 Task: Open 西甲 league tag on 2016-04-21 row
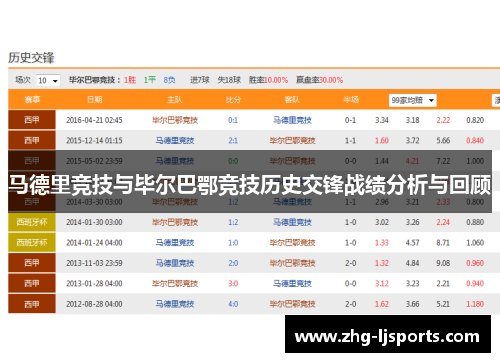click(32, 120)
